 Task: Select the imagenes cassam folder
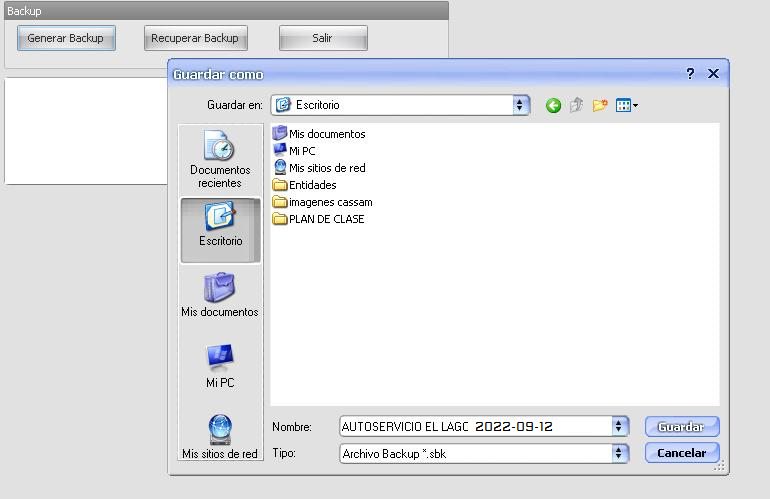tap(330, 202)
